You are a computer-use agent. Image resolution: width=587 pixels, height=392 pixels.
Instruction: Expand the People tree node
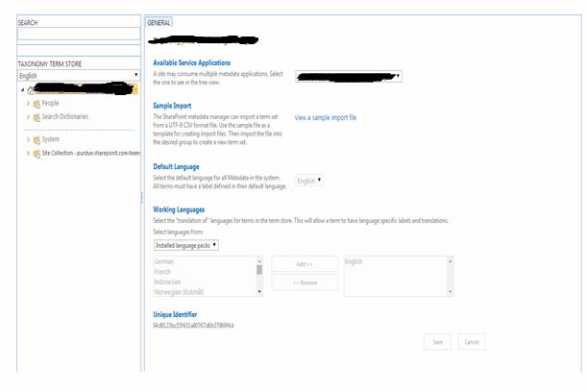pos(28,103)
